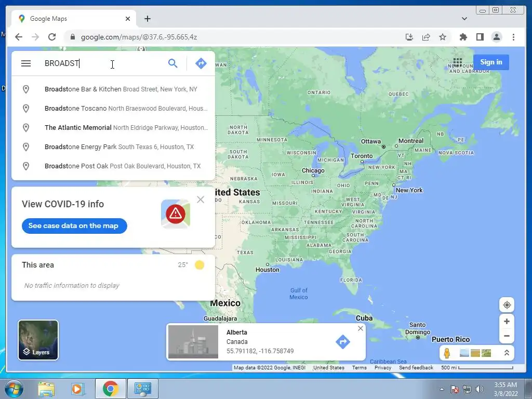The height and width of the screenshot is (399, 532).
Task: Click United States footer link
Action: coord(328,368)
